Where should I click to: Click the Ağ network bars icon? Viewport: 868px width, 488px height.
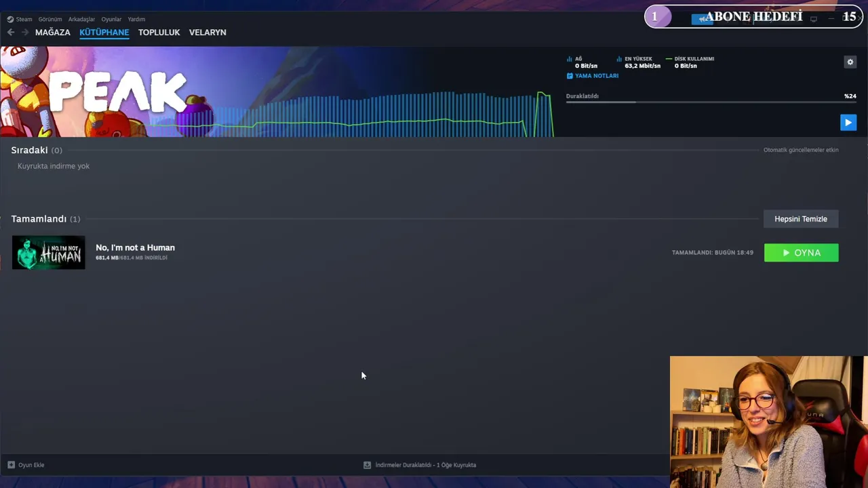pyautogui.click(x=570, y=59)
